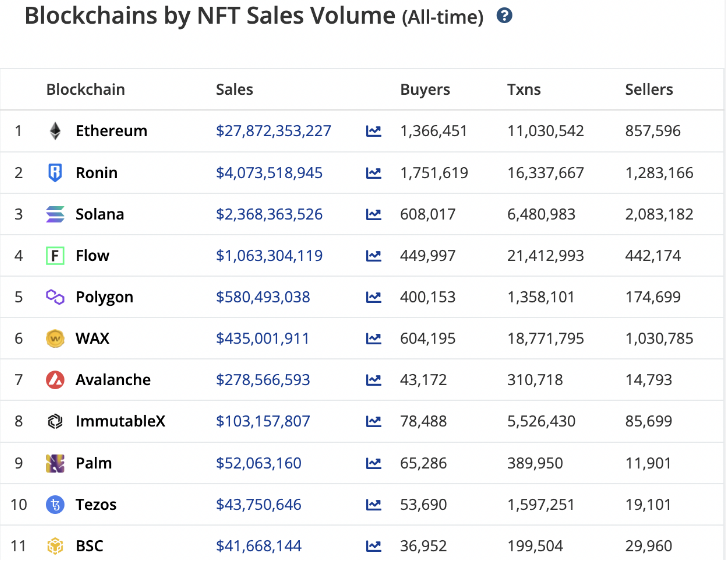Click the Ethereum diamond logo
Viewport: 726px width, 561px height.
pyautogui.click(x=55, y=131)
